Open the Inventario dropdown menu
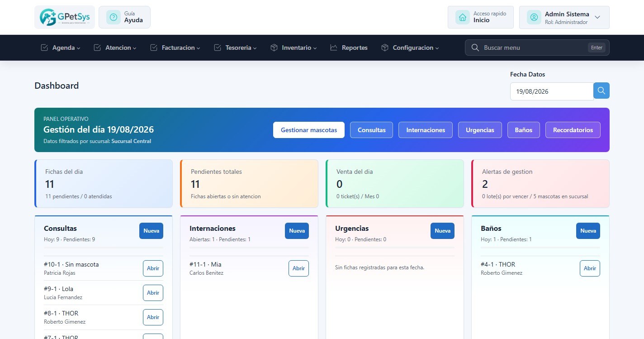Image resolution: width=644 pixels, height=339 pixels. click(x=294, y=48)
